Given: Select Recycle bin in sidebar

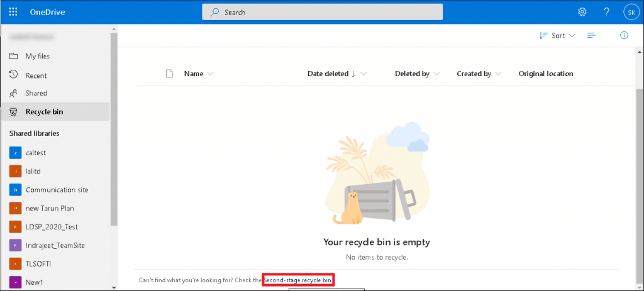Looking at the screenshot, I should pyautogui.click(x=55, y=112).
